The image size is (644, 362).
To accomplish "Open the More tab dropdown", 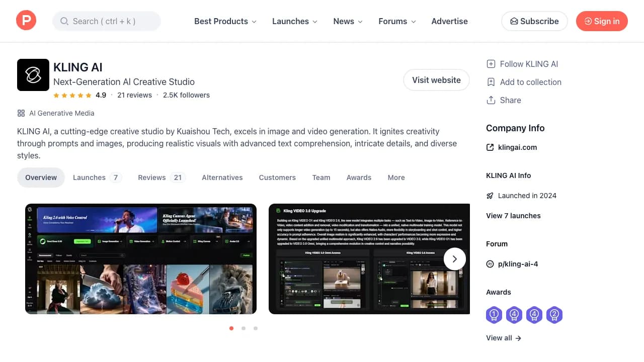I will pyautogui.click(x=396, y=177).
